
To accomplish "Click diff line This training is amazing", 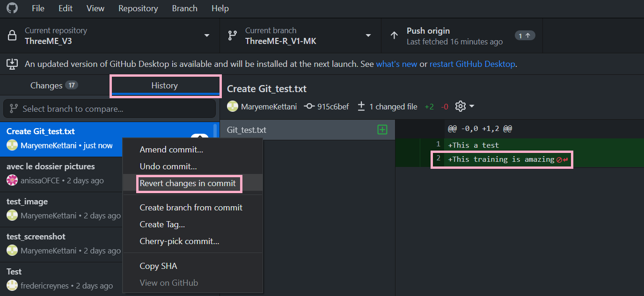I will (x=520, y=159).
